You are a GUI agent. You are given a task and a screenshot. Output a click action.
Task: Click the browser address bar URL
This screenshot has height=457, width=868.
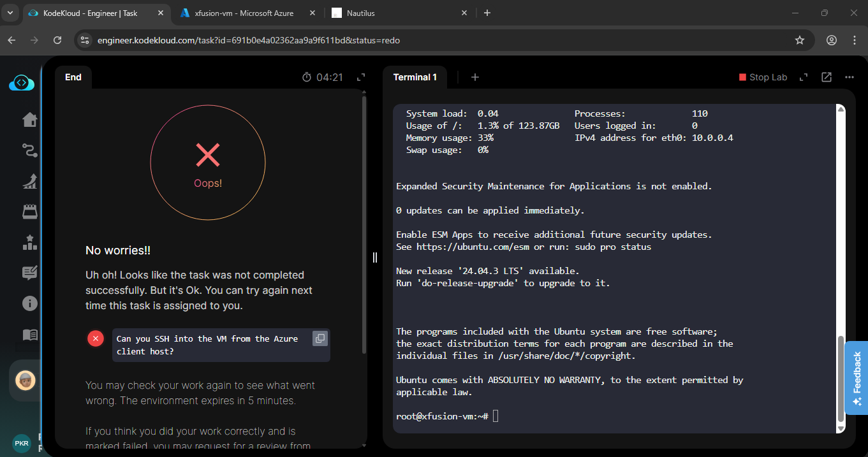tap(249, 40)
